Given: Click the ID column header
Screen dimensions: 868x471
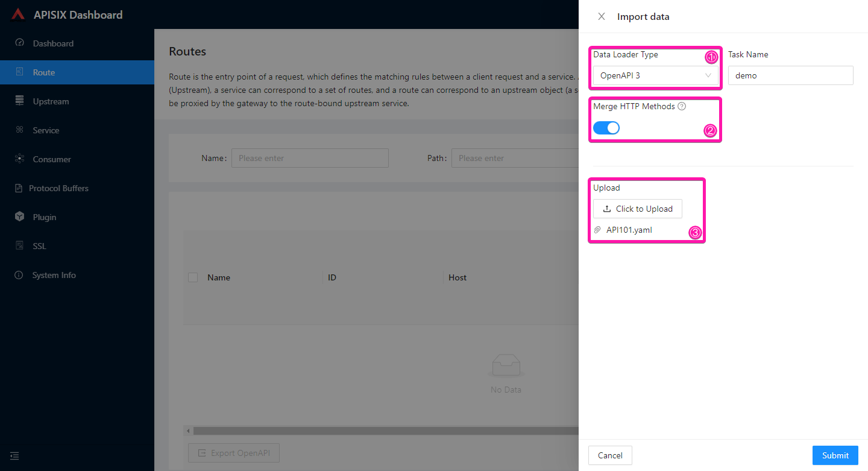Looking at the screenshot, I should pos(332,277).
